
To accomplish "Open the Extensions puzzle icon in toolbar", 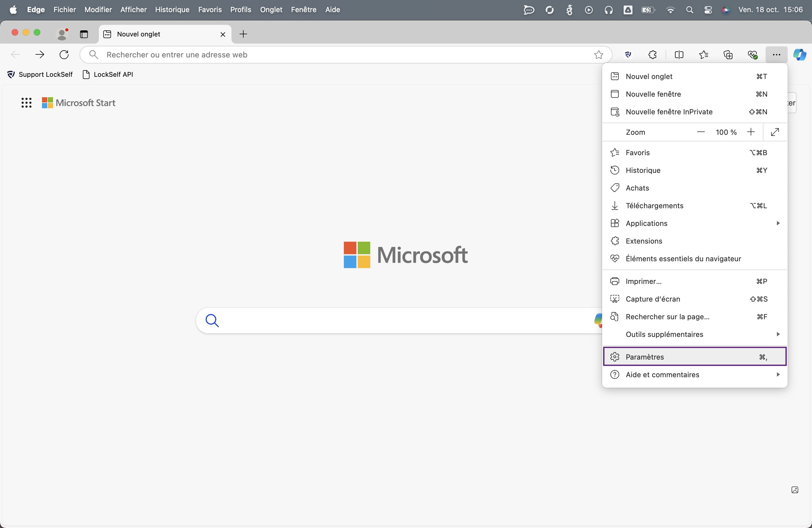I will pyautogui.click(x=652, y=55).
